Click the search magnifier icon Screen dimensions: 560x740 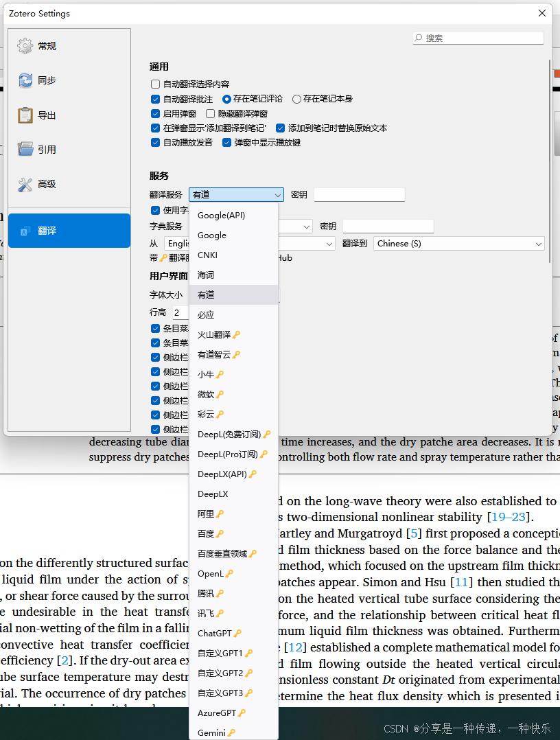coord(418,38)
